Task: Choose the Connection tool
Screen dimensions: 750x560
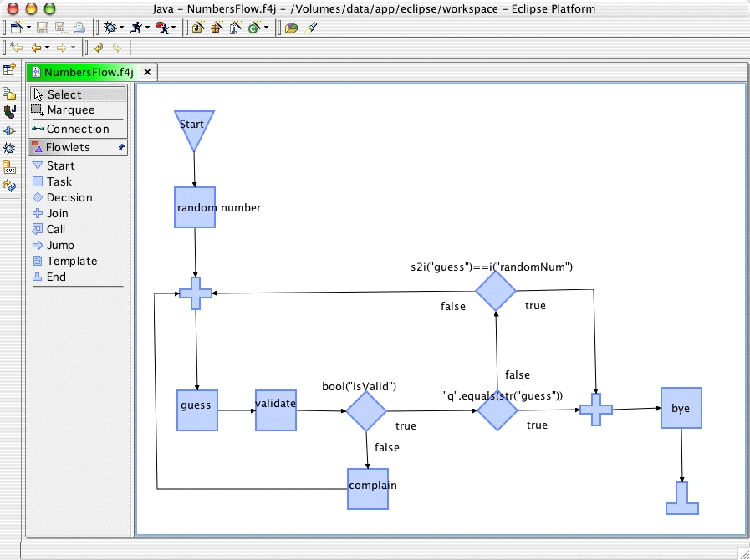Action: click(x=76, y=130)
